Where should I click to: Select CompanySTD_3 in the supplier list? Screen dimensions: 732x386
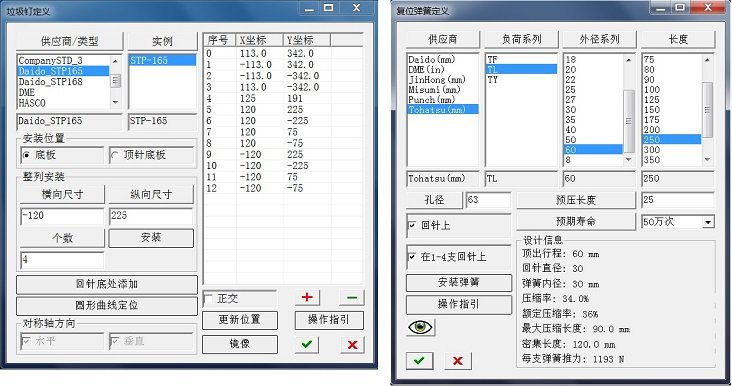pyautogui.click(x=63, y=61)
